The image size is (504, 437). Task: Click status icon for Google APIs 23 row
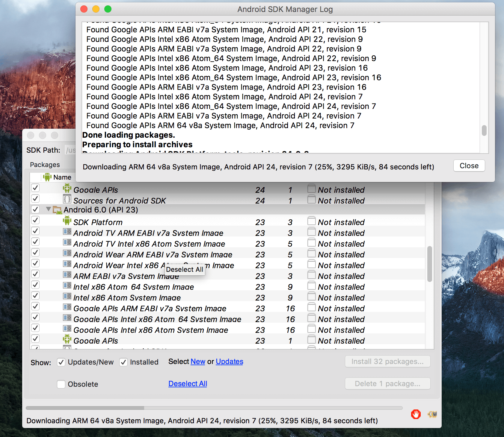tap(312, 339)
